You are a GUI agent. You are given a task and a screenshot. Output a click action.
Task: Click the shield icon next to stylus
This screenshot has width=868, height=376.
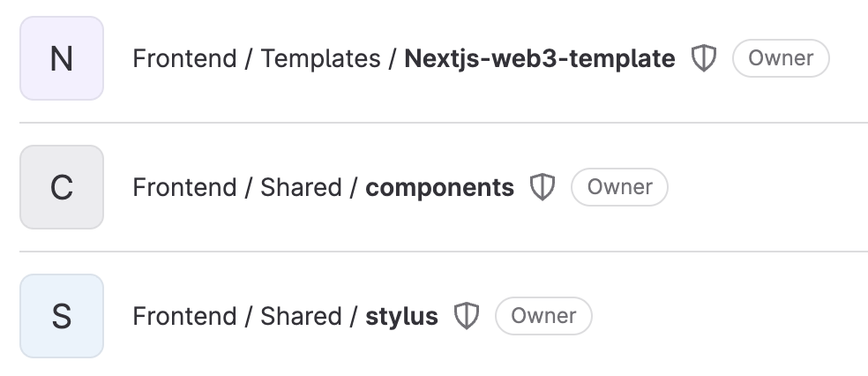pos(467,316)
